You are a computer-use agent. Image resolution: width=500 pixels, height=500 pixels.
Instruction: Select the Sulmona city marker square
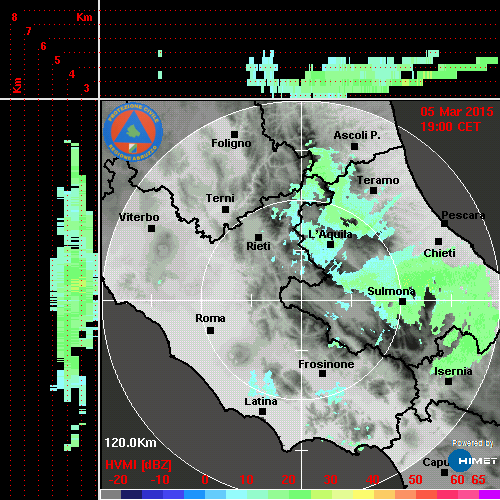tap(403, 301)
